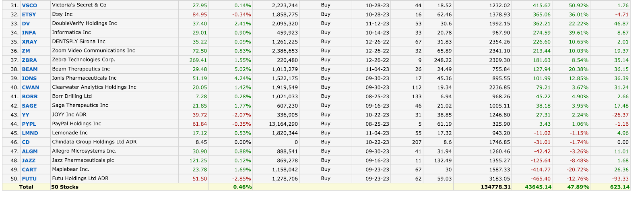This screenshot has height=197, width=644.
Task: Select total percent gain 47.89%
Action: click(x=578, y=187)
